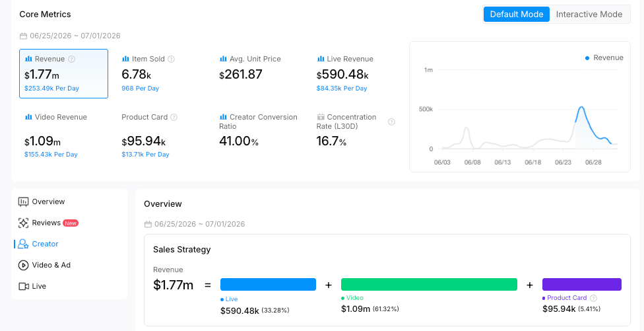
Task: Click the $590.48k (33.28%) Live value
Action: pos(255,311)
